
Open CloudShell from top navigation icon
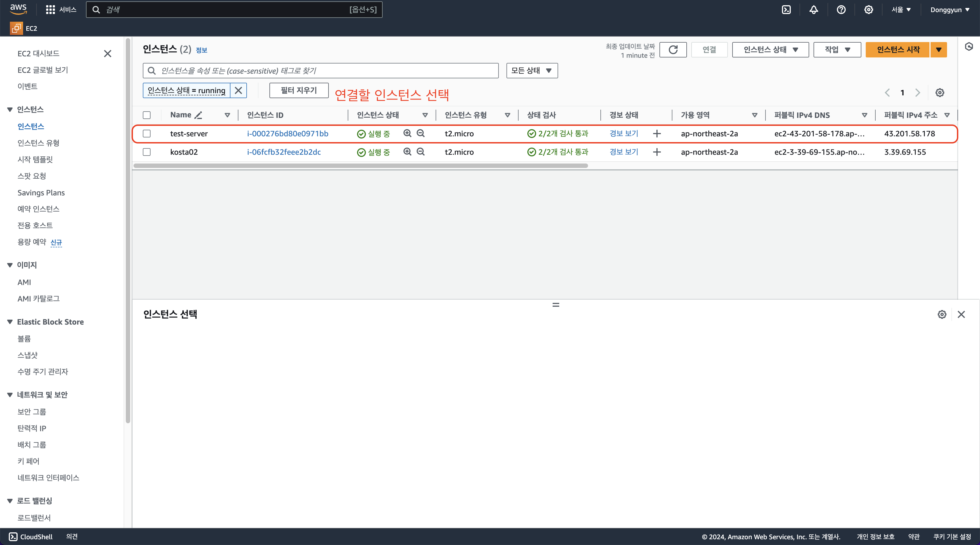pyautogui.click(x=786, y=10)
